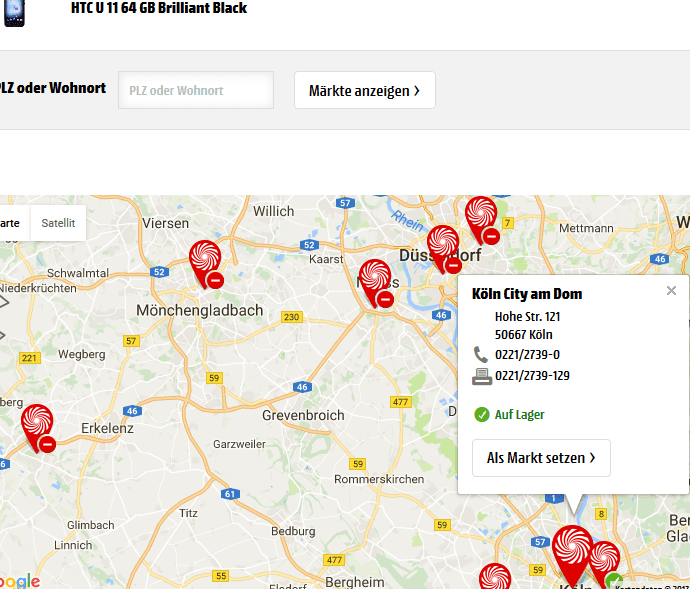Image resolution: width=690 pixels, height=589 pixels.
Task: Click the store marker west of Erkelenz
Action: 37,428
